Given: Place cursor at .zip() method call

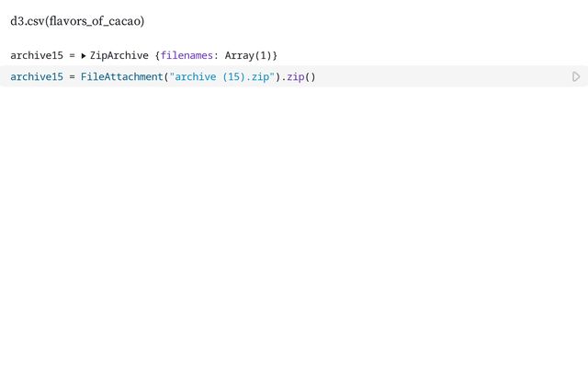Looking at the screenshot, I should (x=292, y=76).
